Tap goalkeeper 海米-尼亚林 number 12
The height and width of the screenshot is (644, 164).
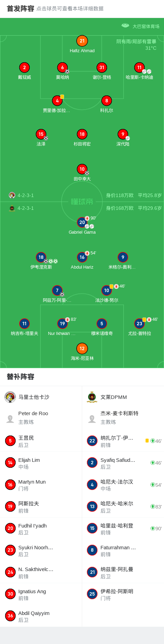tap(82, 348)
